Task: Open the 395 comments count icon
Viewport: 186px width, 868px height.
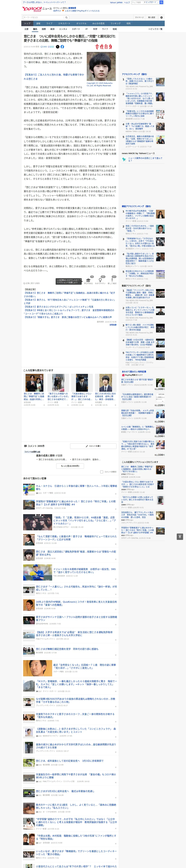Action: 44,47
